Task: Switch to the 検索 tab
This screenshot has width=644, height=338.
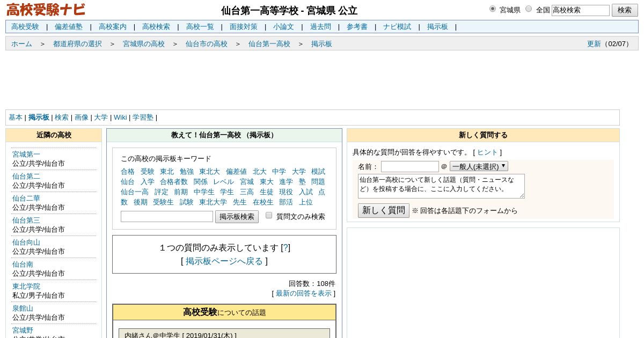Action: pyautogui.click(x=62, y=117)
